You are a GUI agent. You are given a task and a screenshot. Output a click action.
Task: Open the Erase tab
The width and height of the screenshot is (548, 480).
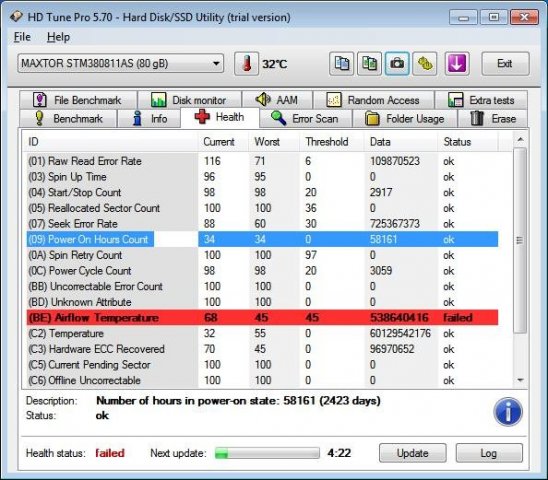pos(492,119)
